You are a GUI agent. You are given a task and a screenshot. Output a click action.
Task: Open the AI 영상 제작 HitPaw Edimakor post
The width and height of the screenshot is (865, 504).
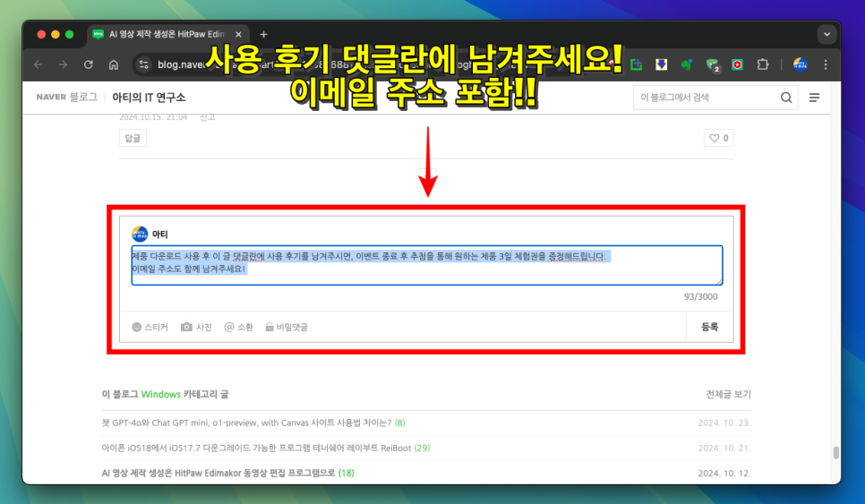pos(218,474)
